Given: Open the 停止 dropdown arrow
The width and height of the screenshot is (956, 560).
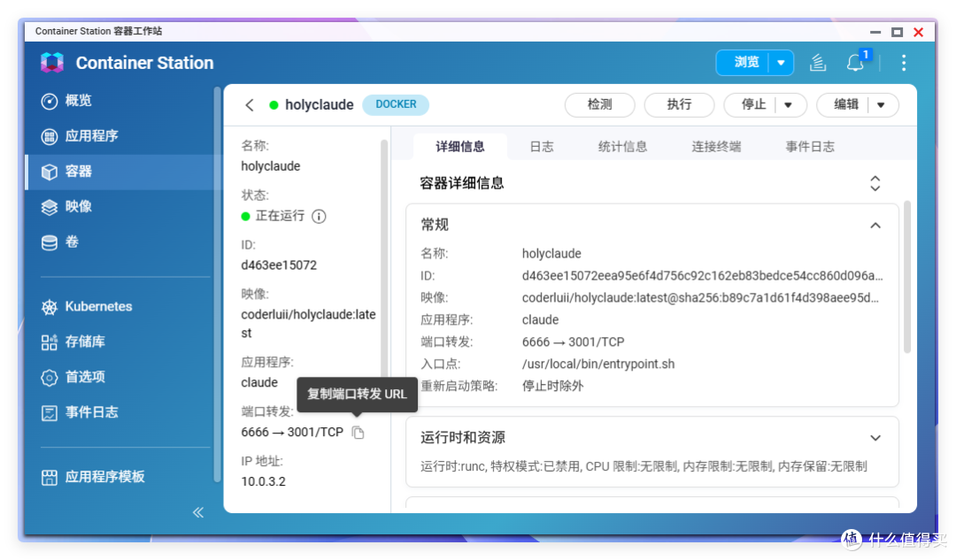Looking at the screenshot, I should [x=789, y=104].
